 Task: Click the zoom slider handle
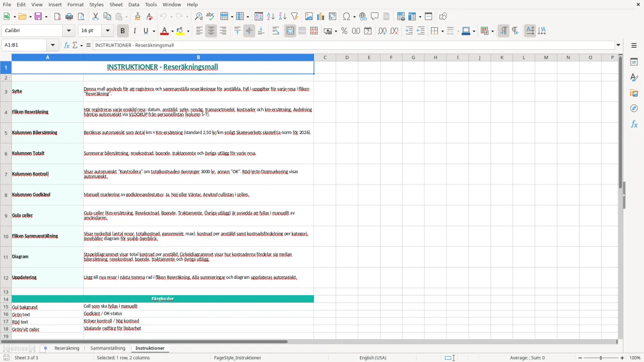(x=601, y=358)
